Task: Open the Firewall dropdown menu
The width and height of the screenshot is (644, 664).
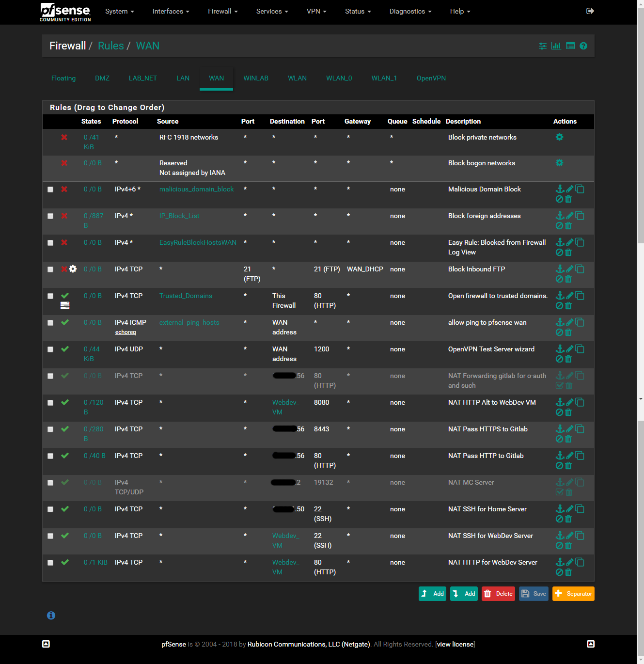Action: pos(222,11)
